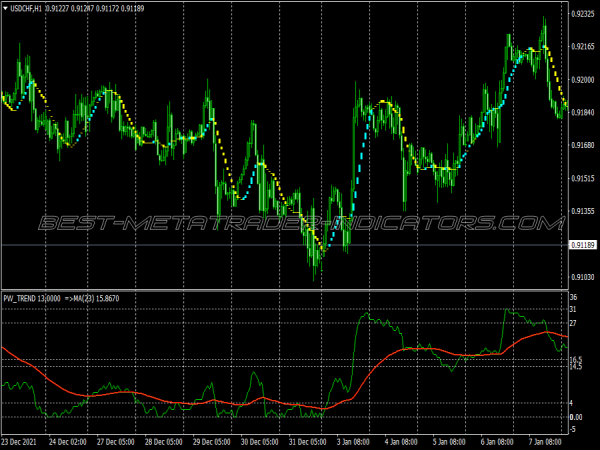Viewport: 600px width, 450px height.
Task: Click the 29 Dec 05:00 time label
Action: pos(212,442)
